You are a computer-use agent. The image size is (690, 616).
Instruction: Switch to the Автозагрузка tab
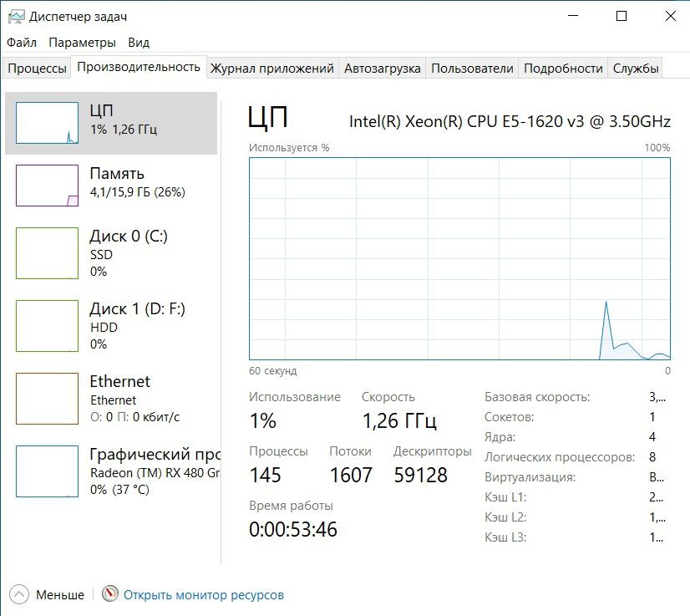click(x=383, y=69)
